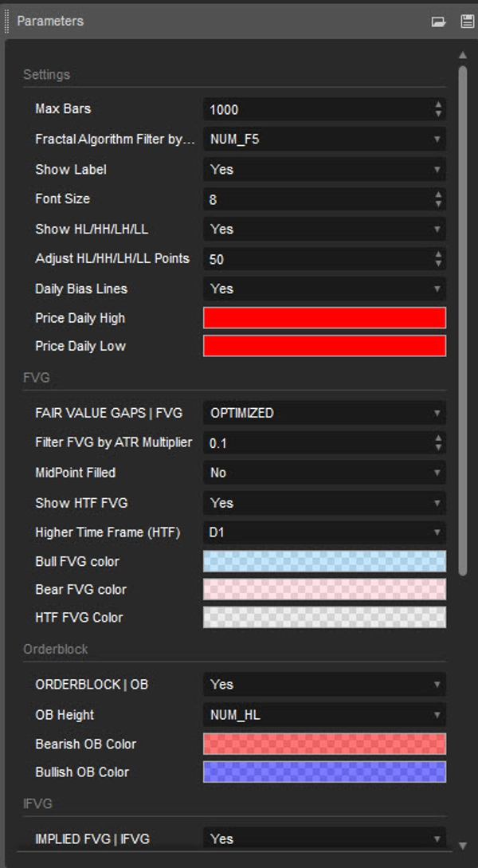Increase Max Bars with the up stepper
478x868 pixels.
click(x=439, y=106)
